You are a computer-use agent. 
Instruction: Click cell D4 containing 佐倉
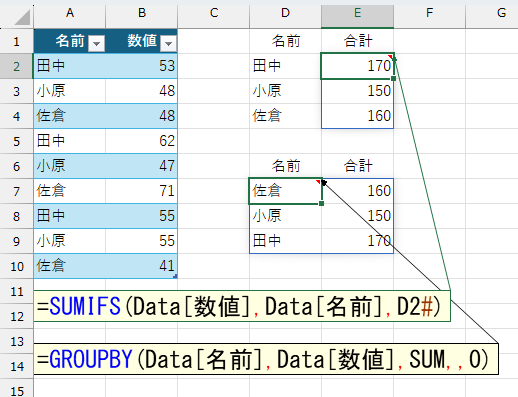[285, 116]
